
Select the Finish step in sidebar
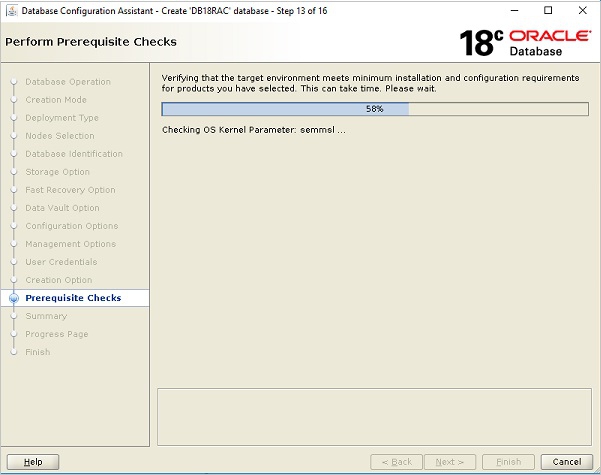click(38, 352)
